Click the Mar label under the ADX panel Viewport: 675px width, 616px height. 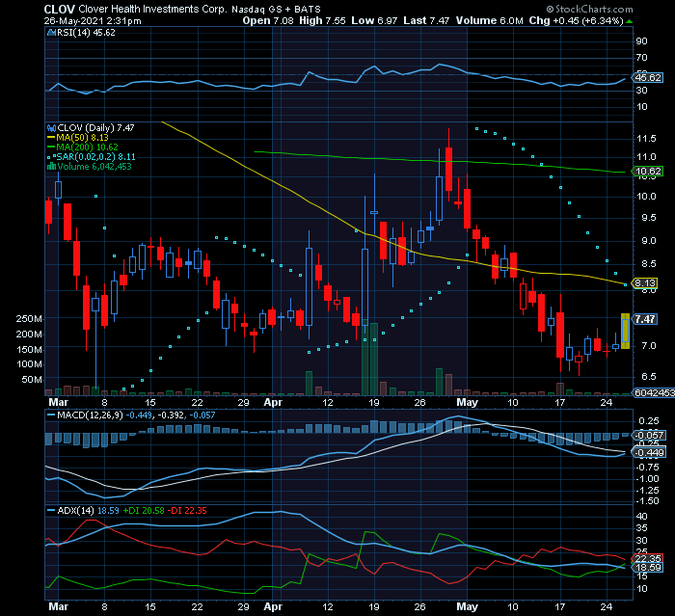point(58,606)
